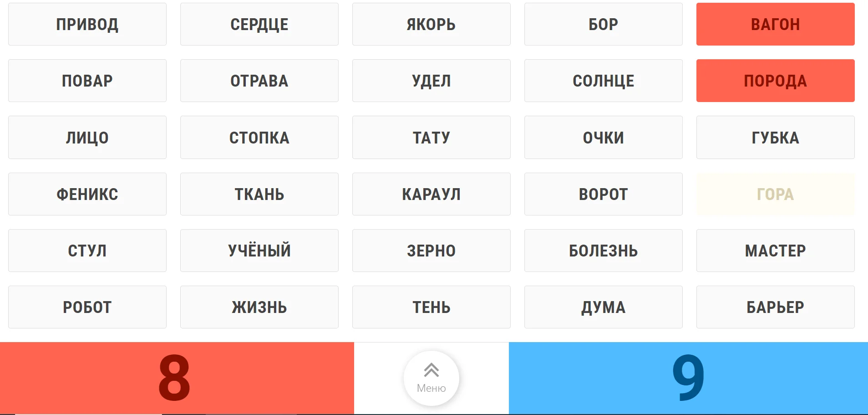Pick the ЯКОРЬ card

431,24
